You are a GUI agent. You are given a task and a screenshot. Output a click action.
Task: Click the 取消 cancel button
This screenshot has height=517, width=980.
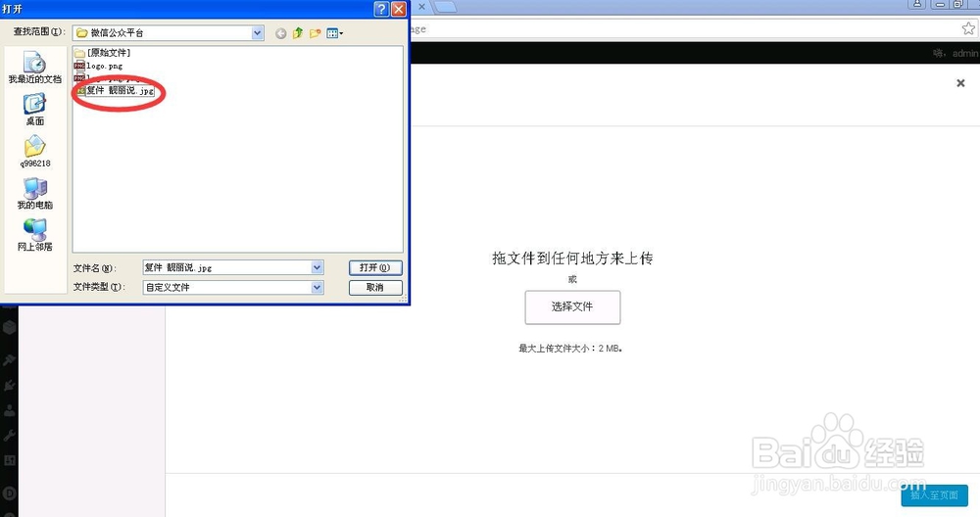375,287
